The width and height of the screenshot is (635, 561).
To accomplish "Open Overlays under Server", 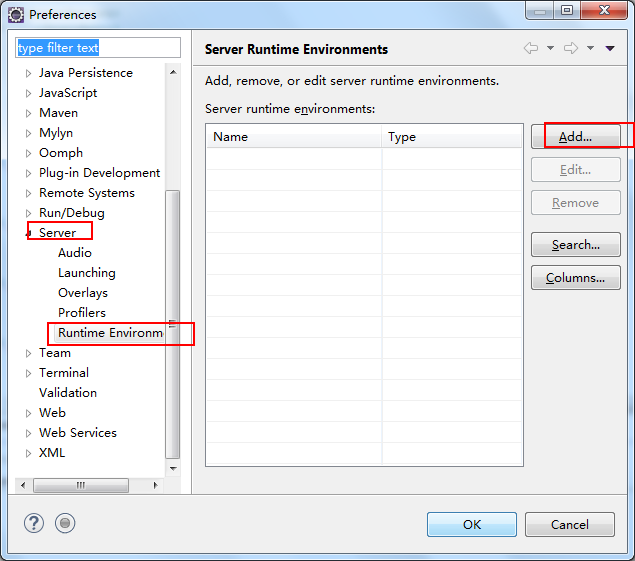I will coord(83,293).
